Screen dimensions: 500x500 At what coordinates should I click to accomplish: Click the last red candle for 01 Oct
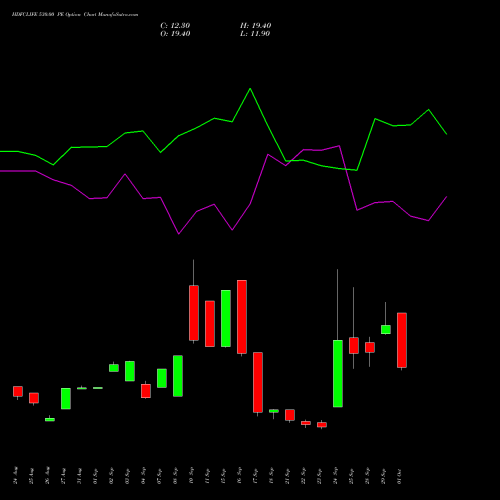[402, 340]
